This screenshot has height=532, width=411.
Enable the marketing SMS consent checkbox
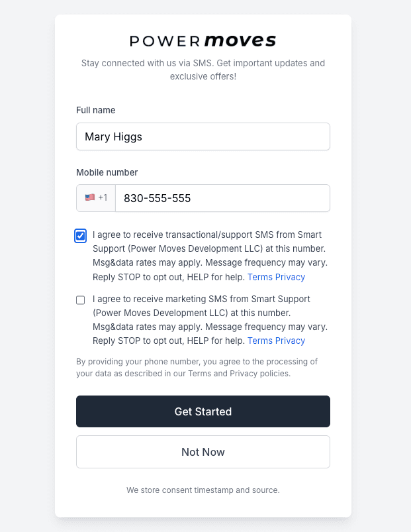pos(80,299)
